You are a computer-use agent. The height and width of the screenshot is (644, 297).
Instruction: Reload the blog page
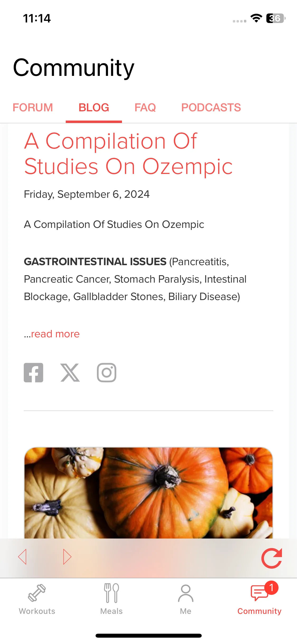(x=272, y=558)
